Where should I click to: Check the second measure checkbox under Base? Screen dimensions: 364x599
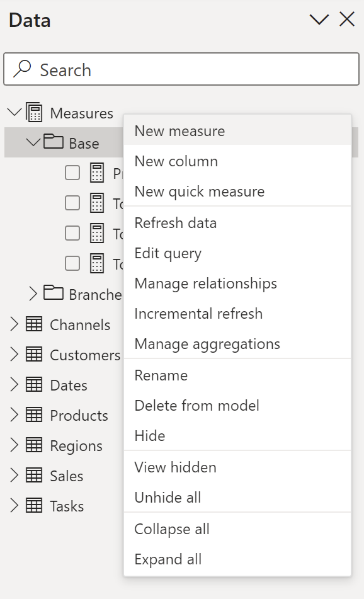click(72, 203)
